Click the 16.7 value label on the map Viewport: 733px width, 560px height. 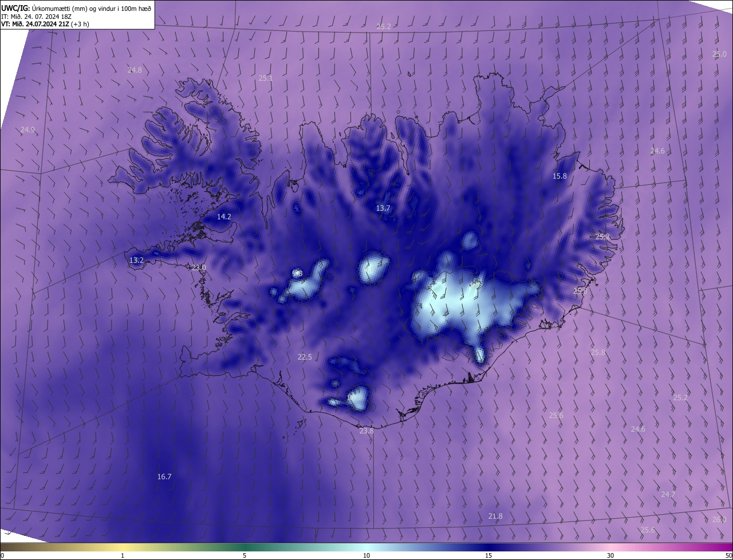pyautogui.click(x=164, y=477)
